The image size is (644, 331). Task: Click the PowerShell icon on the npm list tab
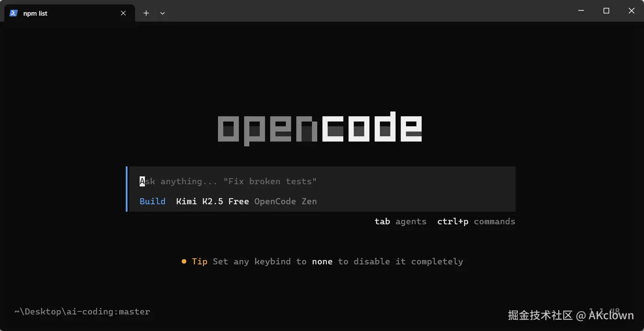tap(13, 13)
